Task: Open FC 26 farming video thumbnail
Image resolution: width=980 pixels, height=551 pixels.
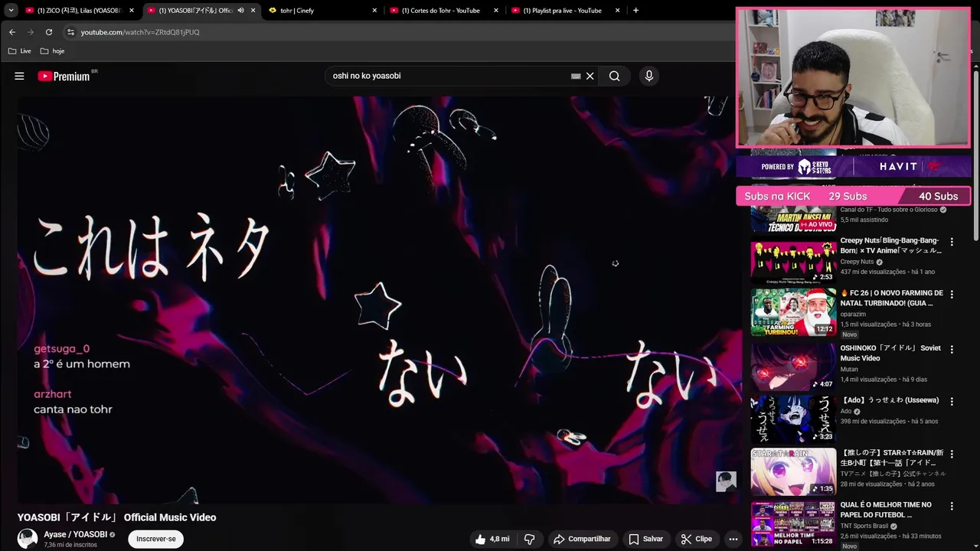Action: pyautogui.click(x=793, y=312)
